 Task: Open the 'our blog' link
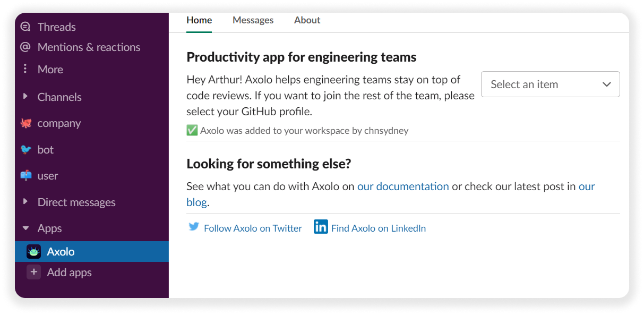[586, 186]
